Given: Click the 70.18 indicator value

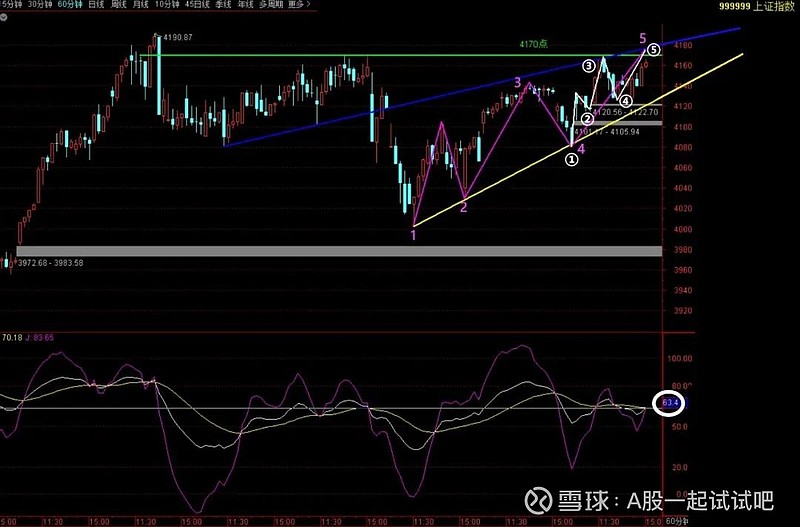Looking at the screenshot, I should (12, 338).
